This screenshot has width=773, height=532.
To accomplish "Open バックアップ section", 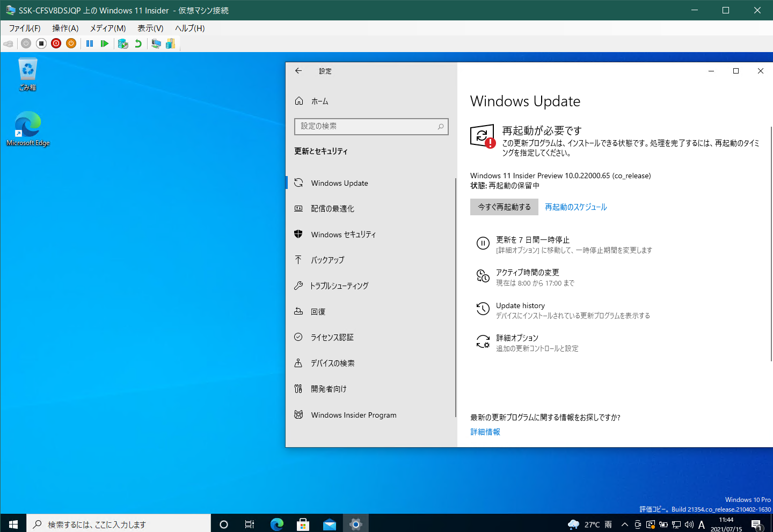I will [x=370, y=260].
